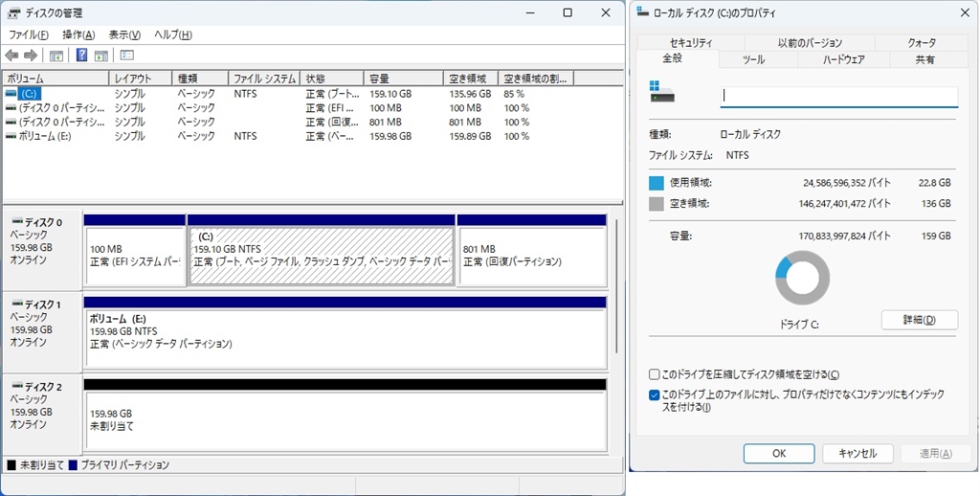Click the キャンセル button

(857, 454)
